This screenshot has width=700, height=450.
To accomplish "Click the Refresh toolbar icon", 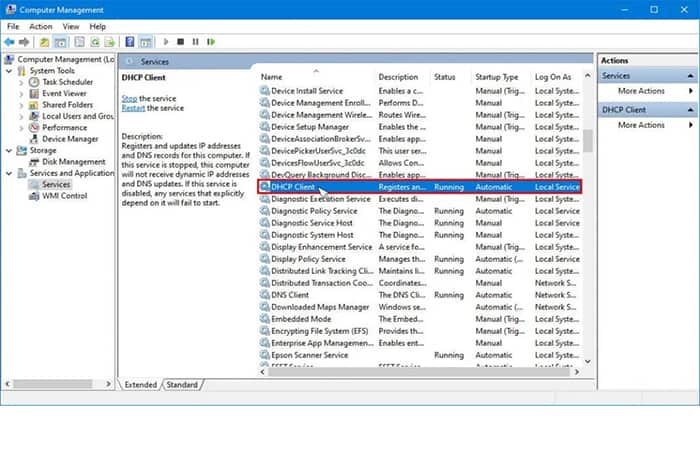I will [x=95, y=42].
